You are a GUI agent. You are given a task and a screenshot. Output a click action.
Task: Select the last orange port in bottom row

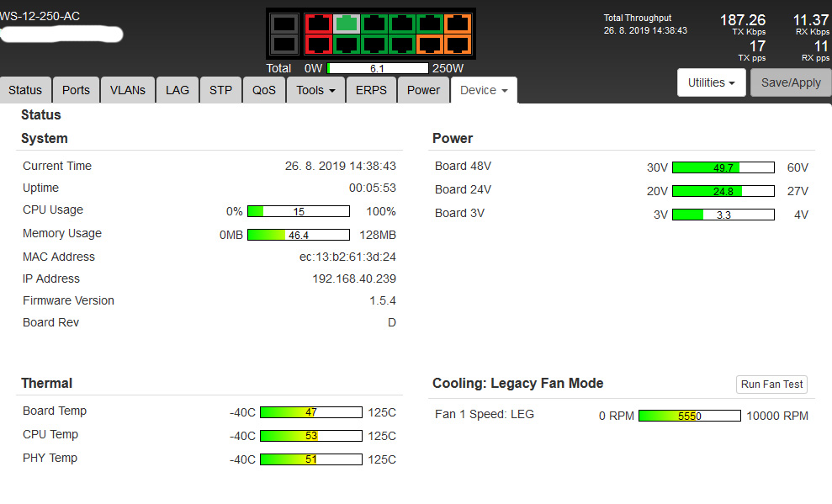tap(458, 44)
